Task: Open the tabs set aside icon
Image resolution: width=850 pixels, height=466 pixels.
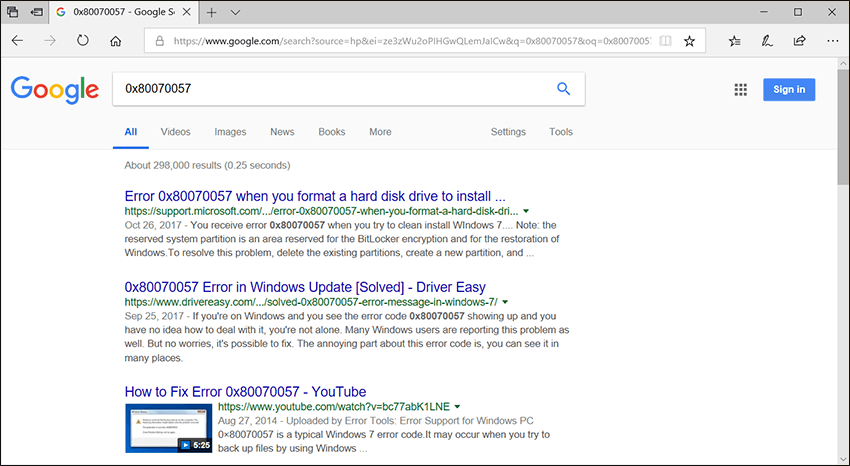Action: [12, 12]
